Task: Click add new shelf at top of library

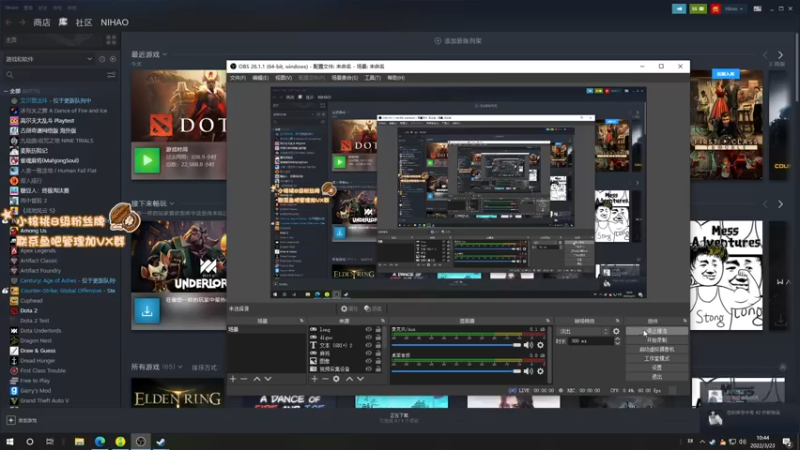Action: coord(458,41)
